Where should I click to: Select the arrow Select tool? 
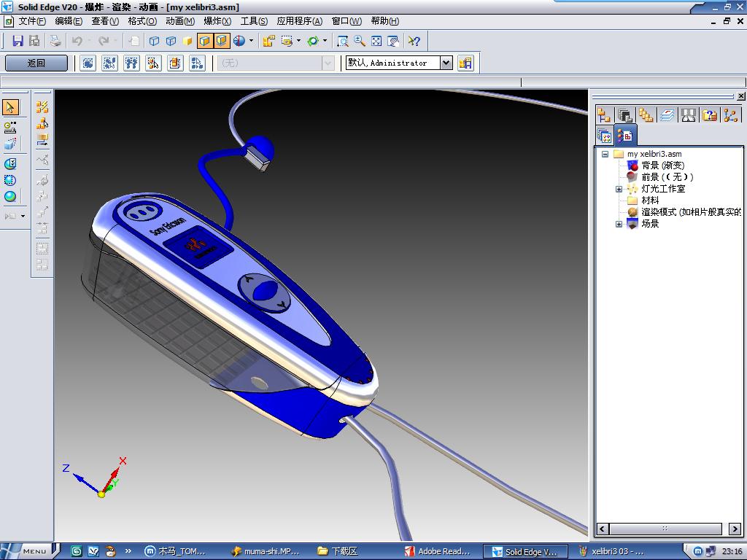click(x=10, y=107)
